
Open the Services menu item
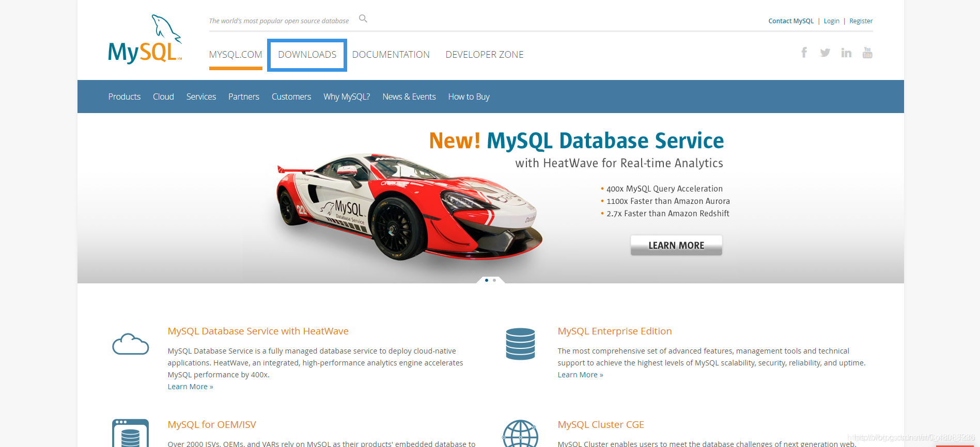click(201, 97)
